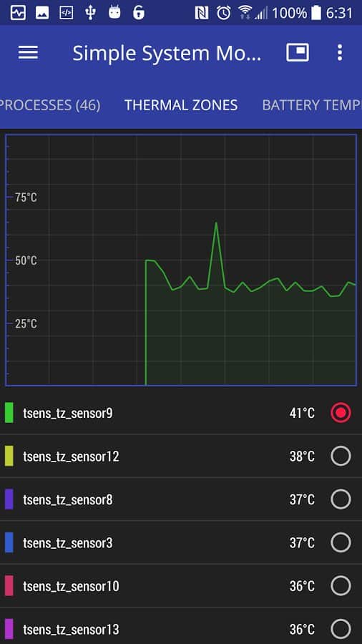Screen dimensions: 362x644
Task: Tap the temperature spike on the graph
Action: click(216, 224)
